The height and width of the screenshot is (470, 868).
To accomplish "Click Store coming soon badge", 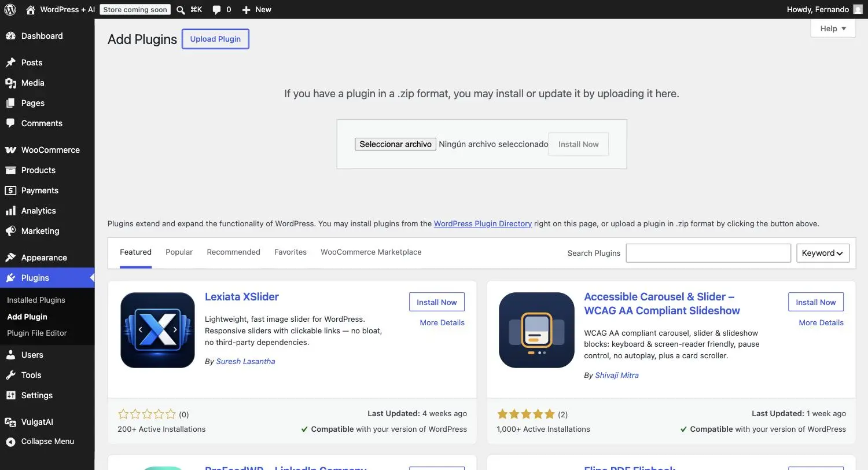I will pyautogui.click(x=135, y=9).
